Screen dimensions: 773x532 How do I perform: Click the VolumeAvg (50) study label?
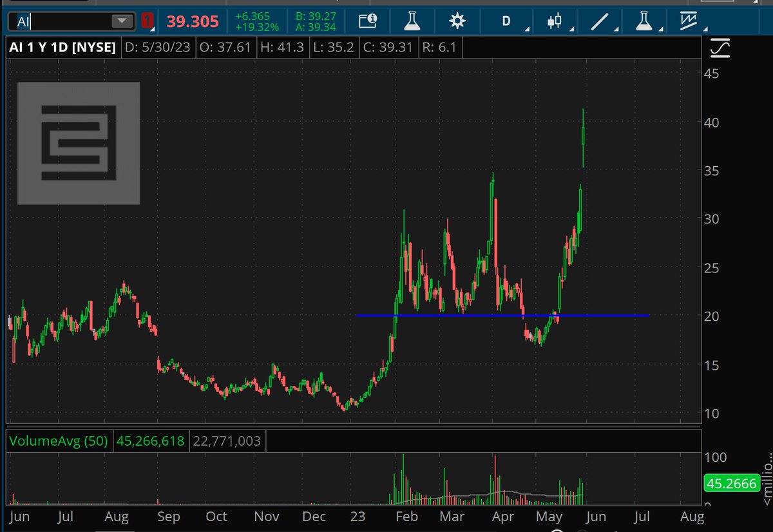pyautogui.click(x=59, y=441)
